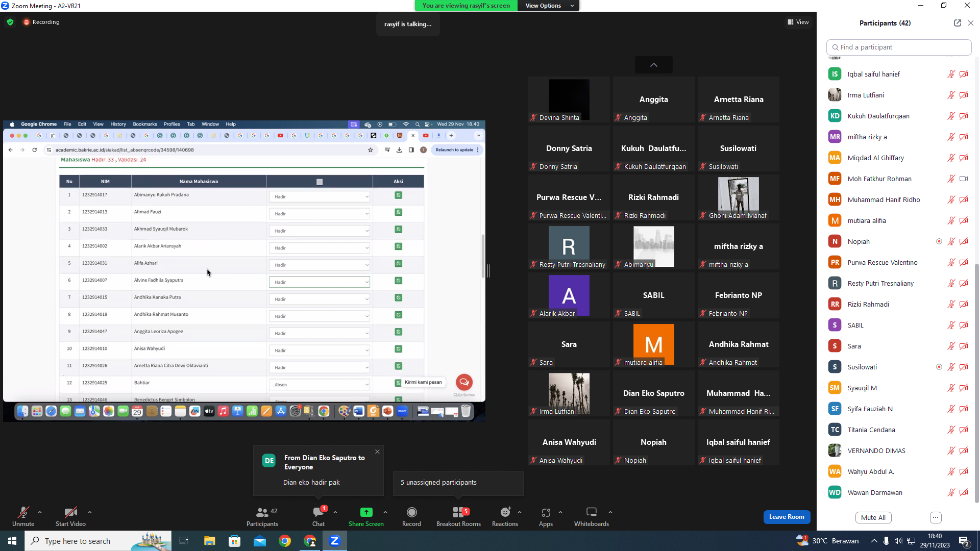Screen dimensions: 980x551
Task: Expand video options arrow next to Start Video
Action: 90,512
